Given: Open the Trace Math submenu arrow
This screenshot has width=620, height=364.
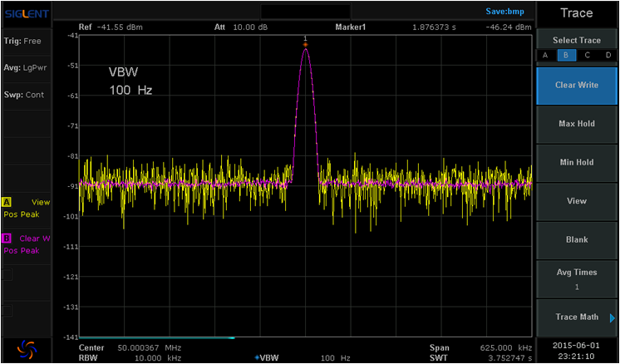Looking at the screenshot, I should click(612, 317).
